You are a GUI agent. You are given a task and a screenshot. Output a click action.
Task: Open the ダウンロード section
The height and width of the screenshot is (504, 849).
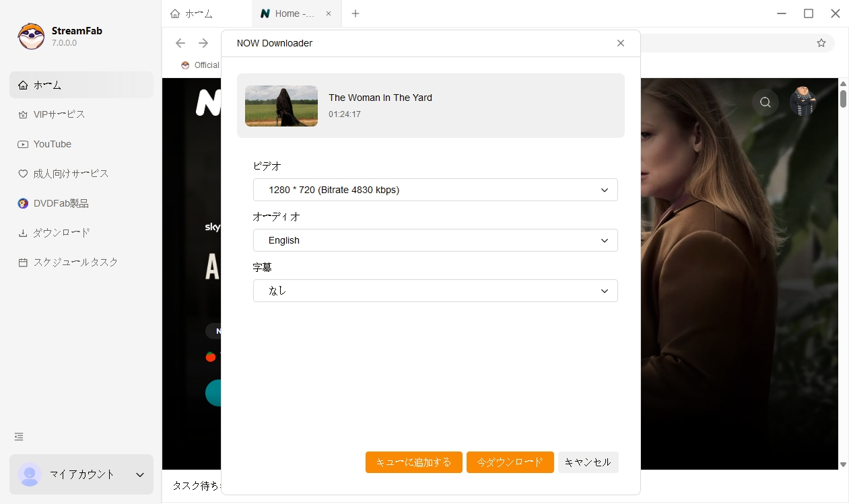(61, 232)
